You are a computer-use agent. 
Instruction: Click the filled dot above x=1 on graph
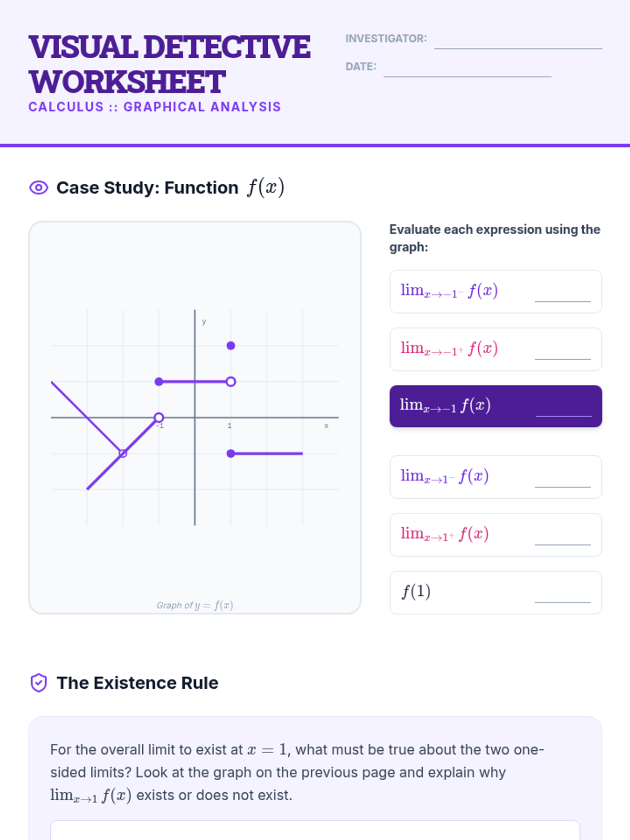231,345
